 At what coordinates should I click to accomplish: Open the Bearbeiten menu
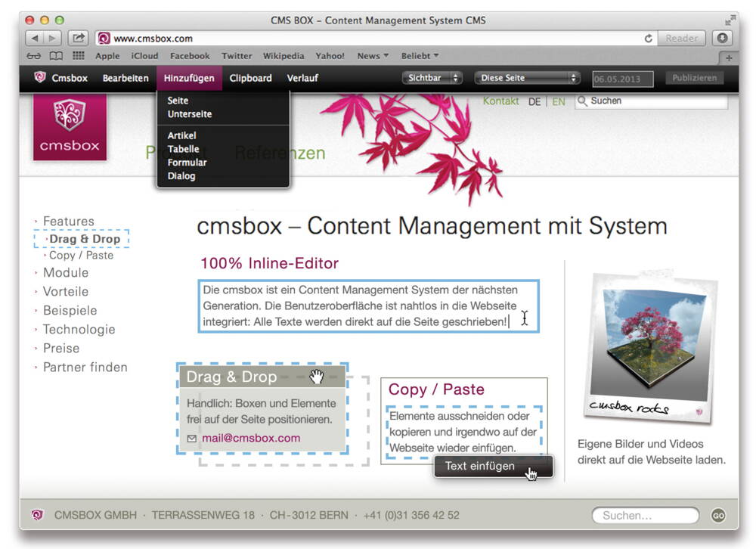[x=125, y=77]
